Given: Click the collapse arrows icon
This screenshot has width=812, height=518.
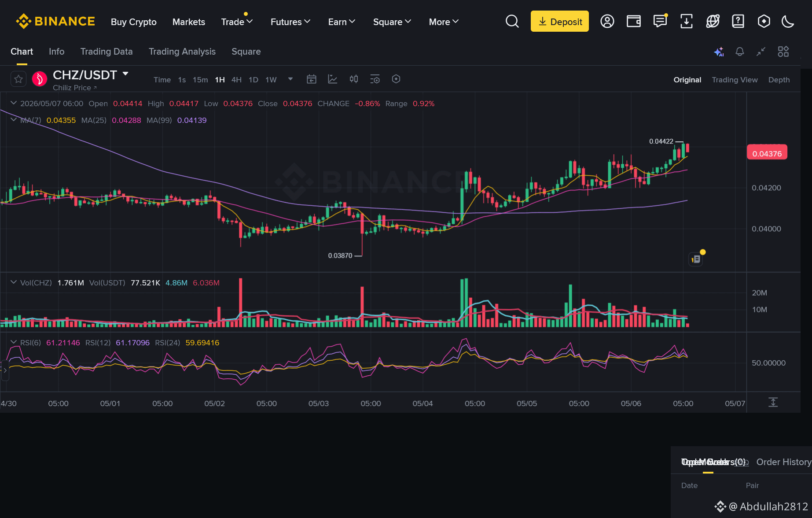Looking at the screenshot, I should coord(761,52).
